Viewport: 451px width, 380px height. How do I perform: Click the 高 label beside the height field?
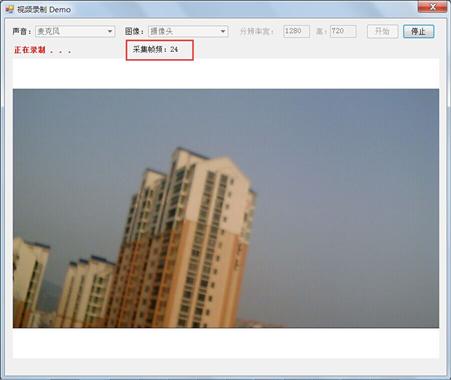click(322, 32)
